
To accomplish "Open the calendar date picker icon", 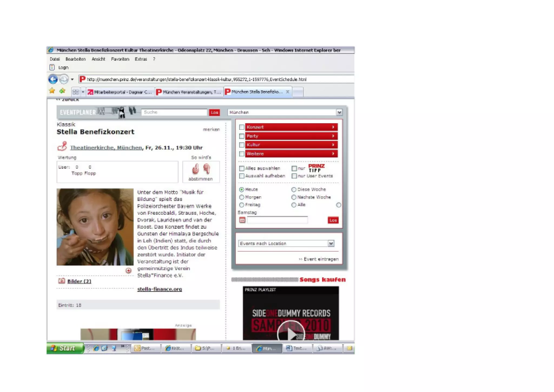I will pyautogui.click(x=242, y=220).
